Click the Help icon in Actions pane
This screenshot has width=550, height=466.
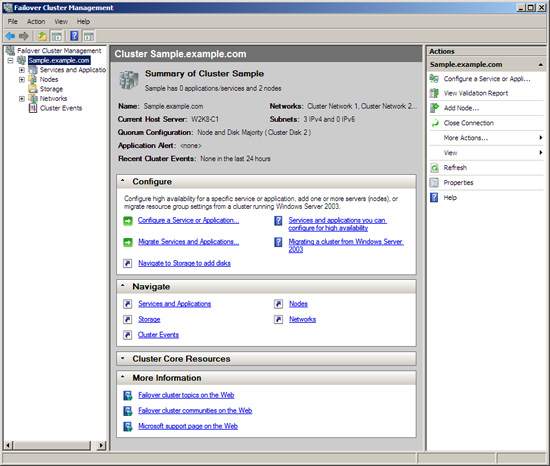[x=434, y=197]
